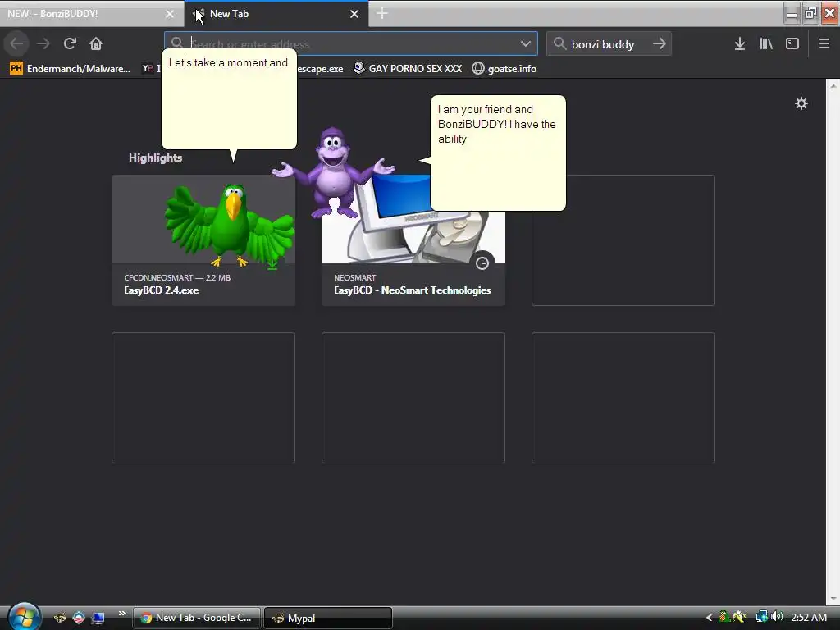Open the escape.exe bookmark
The height and width of the screenshot is (630, 840).
click(320, 69)
